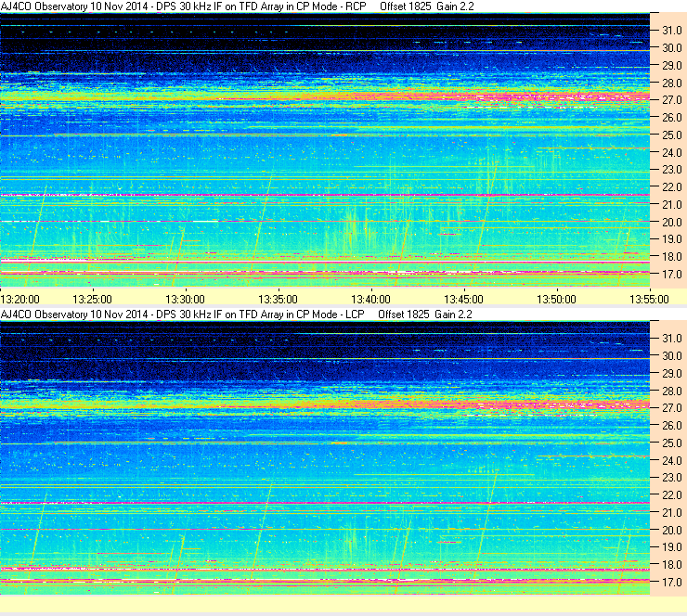Click the 19.0 frequency label on RCP chart
The image size is (687, 616).
point(672,239)
